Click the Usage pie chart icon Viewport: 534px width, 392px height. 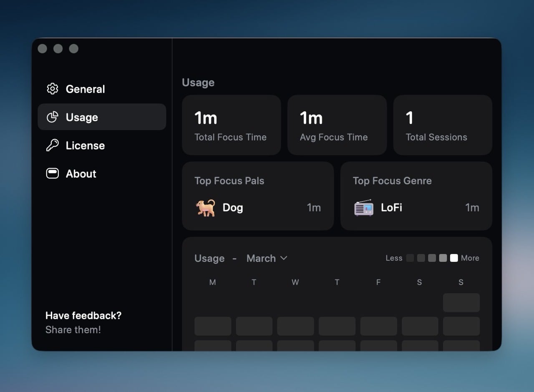(x=52, y=117)
